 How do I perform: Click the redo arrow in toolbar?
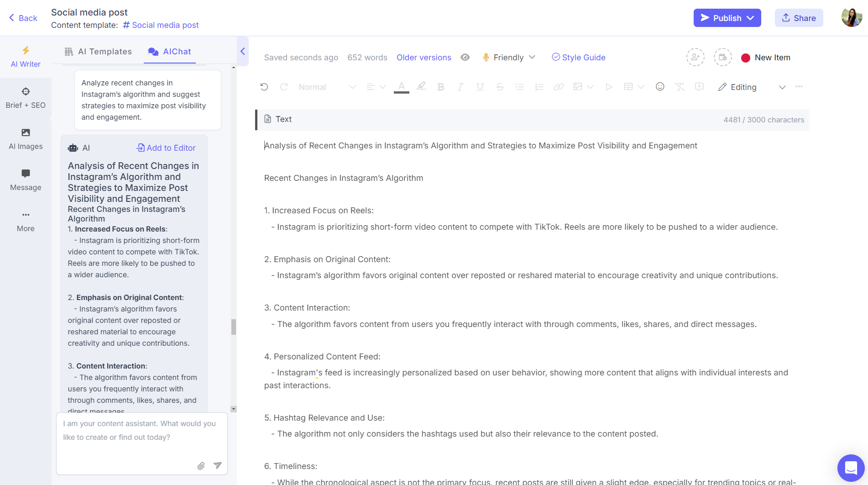tap(284, 87)
